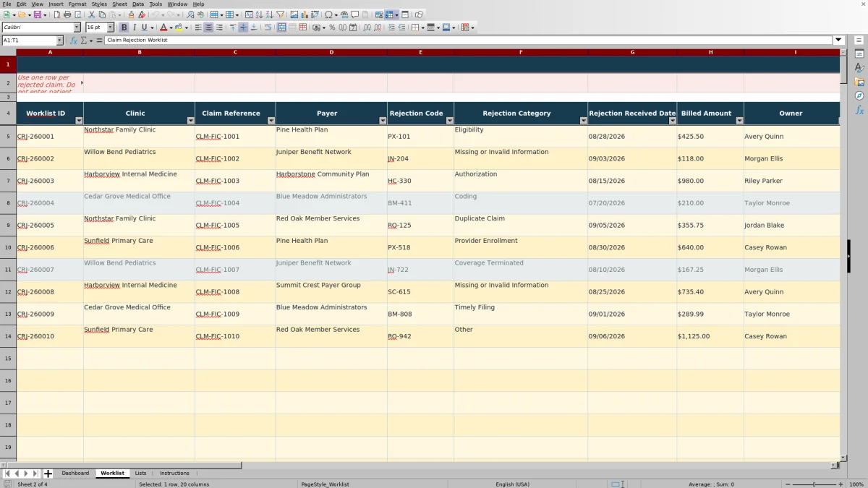This screenshot has height=488, width=868.
Task: Toggle Align Right
Action: (218, 27)
